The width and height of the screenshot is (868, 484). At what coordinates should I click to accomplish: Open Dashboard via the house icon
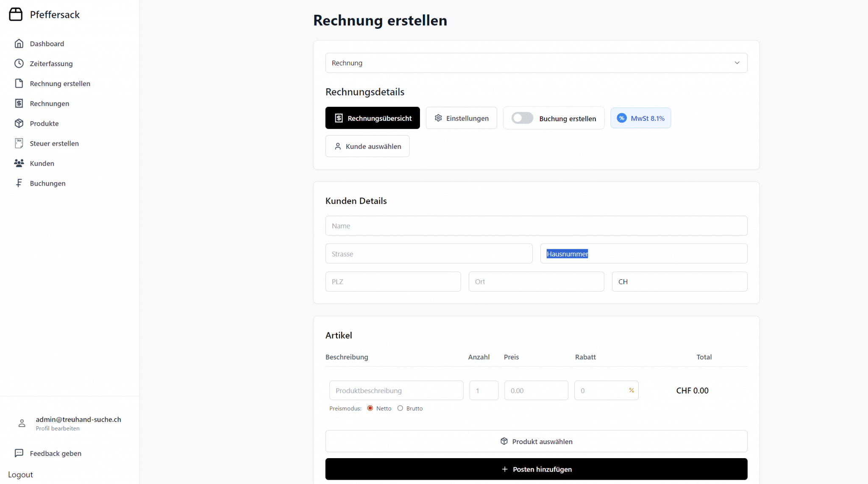(19, 44)
